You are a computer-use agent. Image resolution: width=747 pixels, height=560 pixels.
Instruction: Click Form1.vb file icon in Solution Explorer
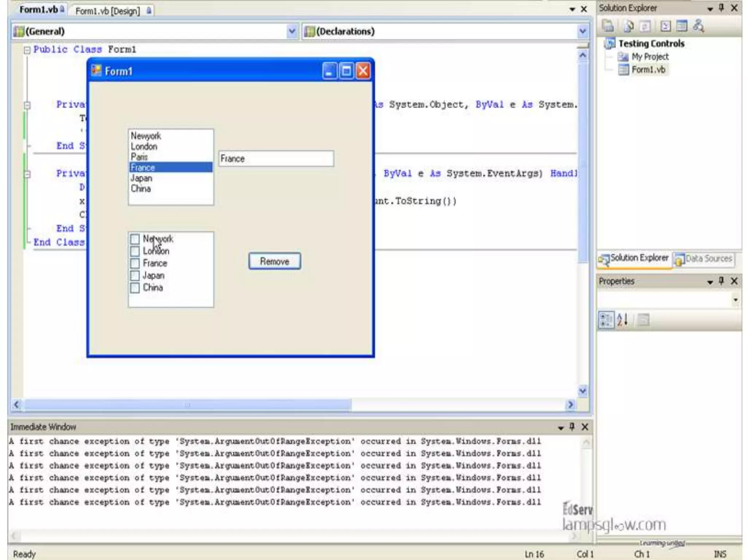pos(623,70)
